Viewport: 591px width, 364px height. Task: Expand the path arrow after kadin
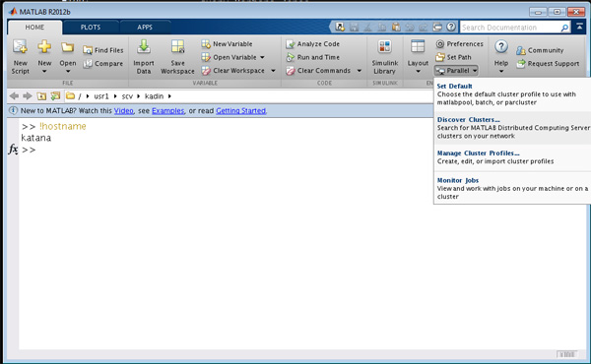169,96
